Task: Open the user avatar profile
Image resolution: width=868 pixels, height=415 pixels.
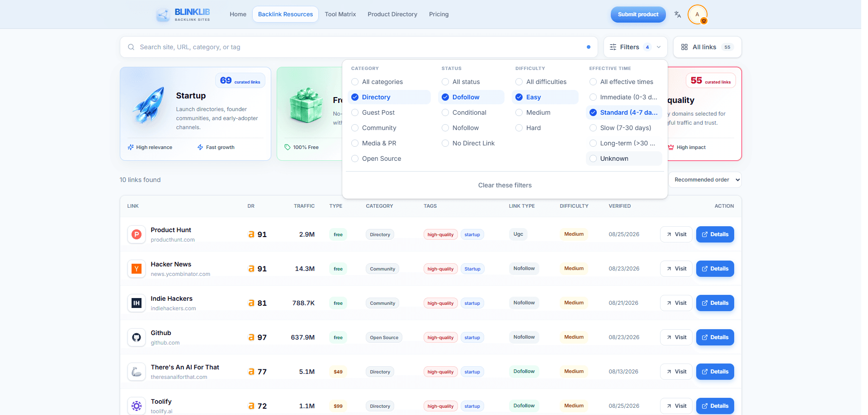Action: tap(697, 14)
